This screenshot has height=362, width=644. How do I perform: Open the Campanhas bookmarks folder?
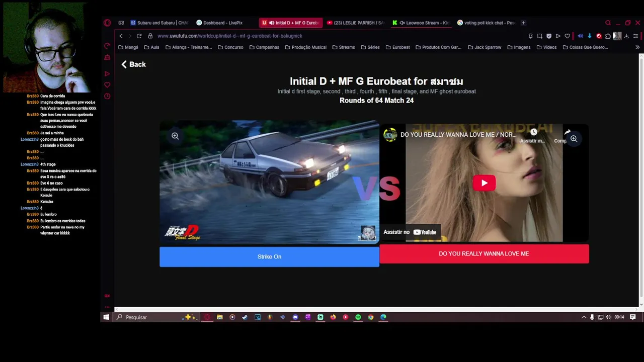[x=264, y=47]
